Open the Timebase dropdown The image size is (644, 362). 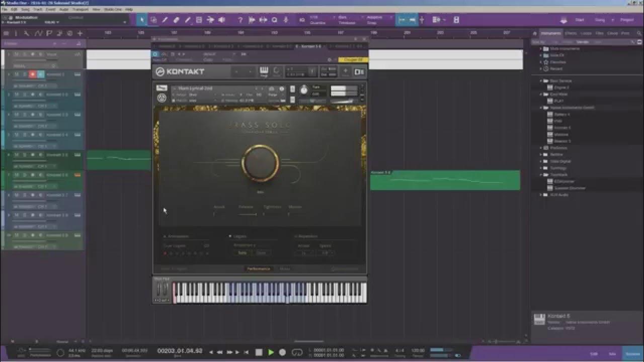(347, 20)
